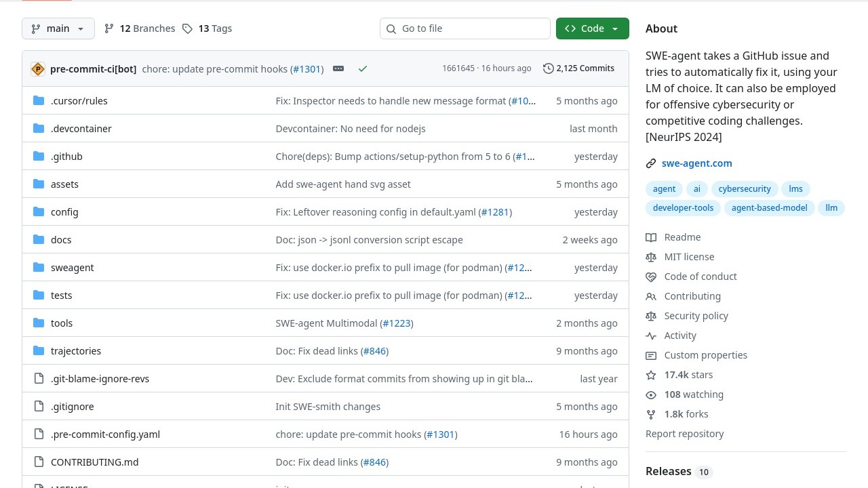
Task: Expand the commit message ellipsis button
Action: click(338, 68)
